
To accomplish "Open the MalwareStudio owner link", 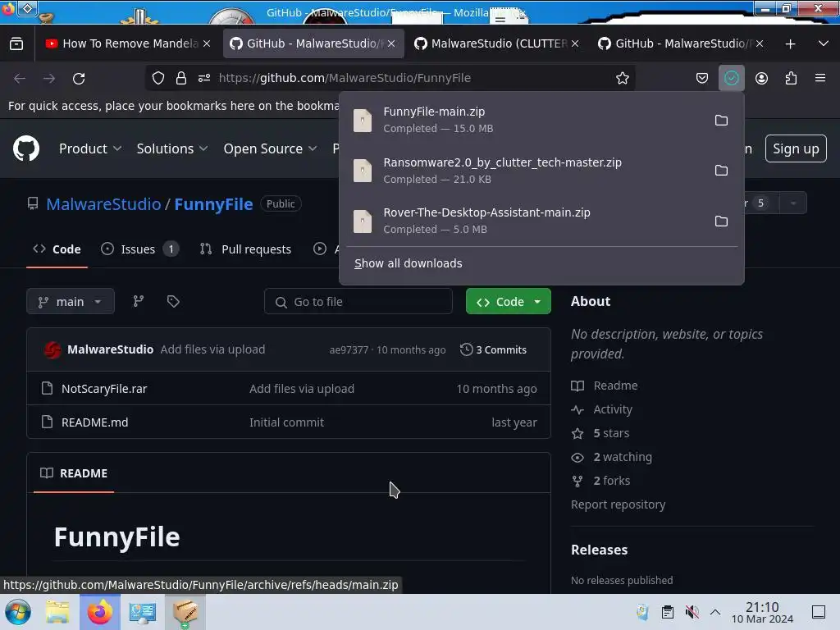I will click(x=103, y=204).
